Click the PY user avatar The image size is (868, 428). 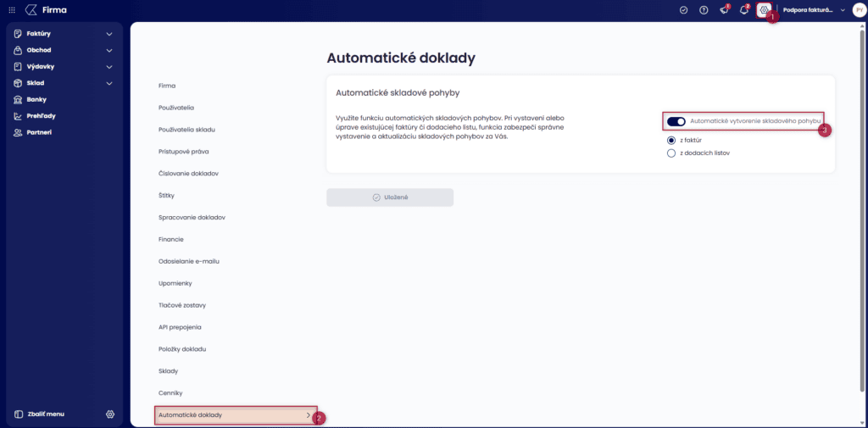(x=858, y=10)
